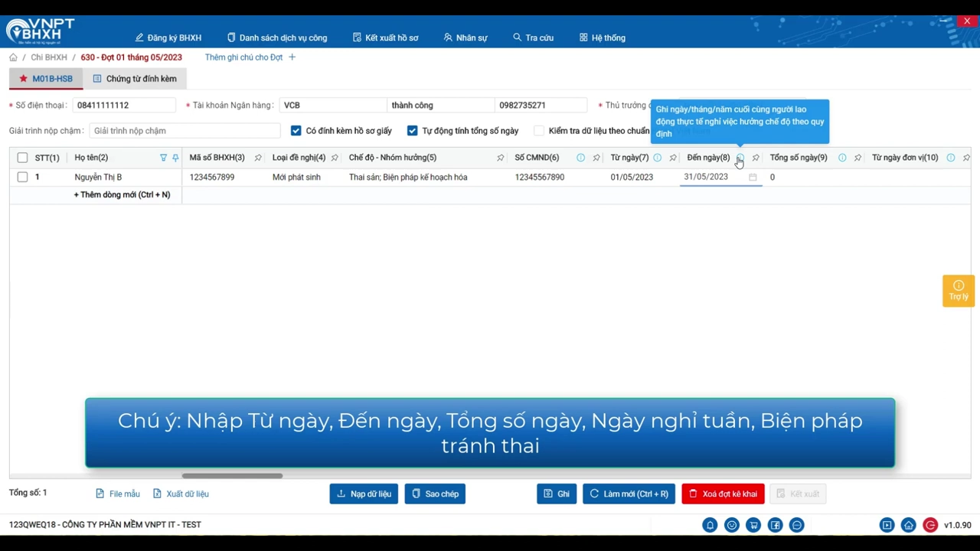Click the 'Làm mới (Ctrl + R)' button

pyautogui.click(x=629, y=494)
